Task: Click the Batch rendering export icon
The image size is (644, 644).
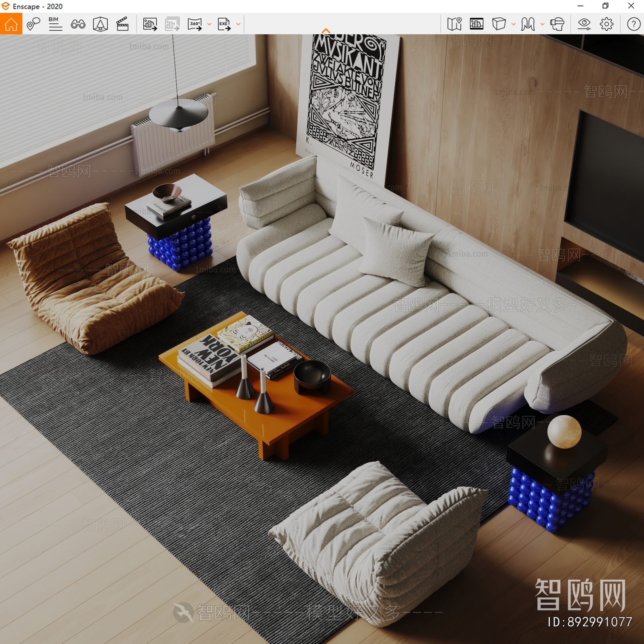Action: pos(172,24)
